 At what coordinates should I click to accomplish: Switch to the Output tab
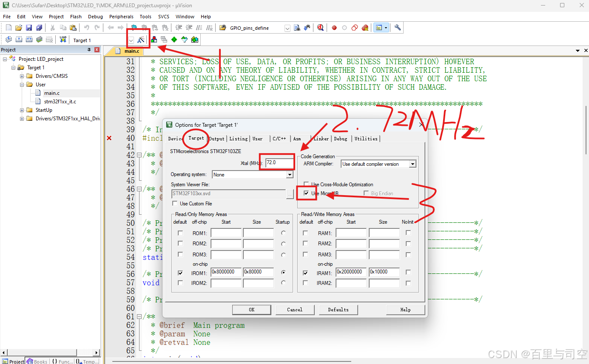click(216, 139)
